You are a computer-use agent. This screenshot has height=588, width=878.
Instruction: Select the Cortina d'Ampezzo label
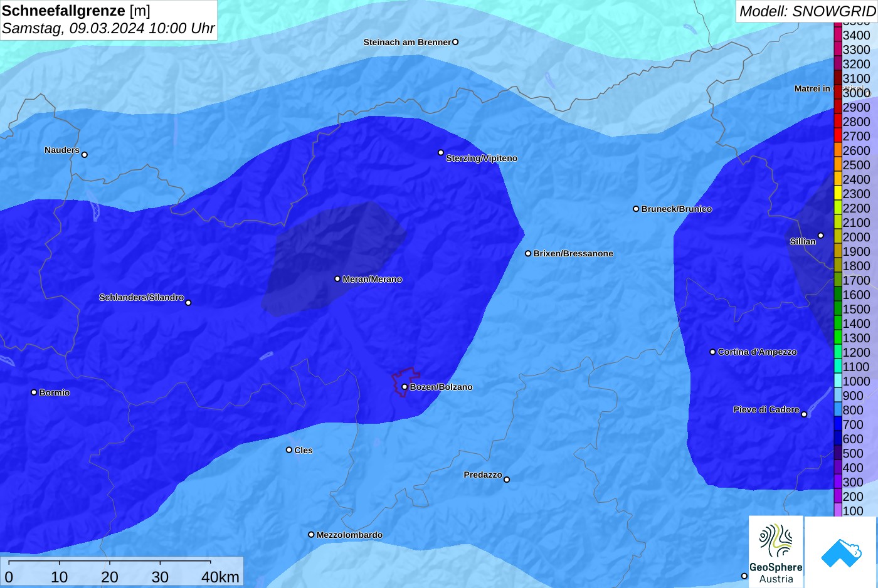[x=757, y=352]
